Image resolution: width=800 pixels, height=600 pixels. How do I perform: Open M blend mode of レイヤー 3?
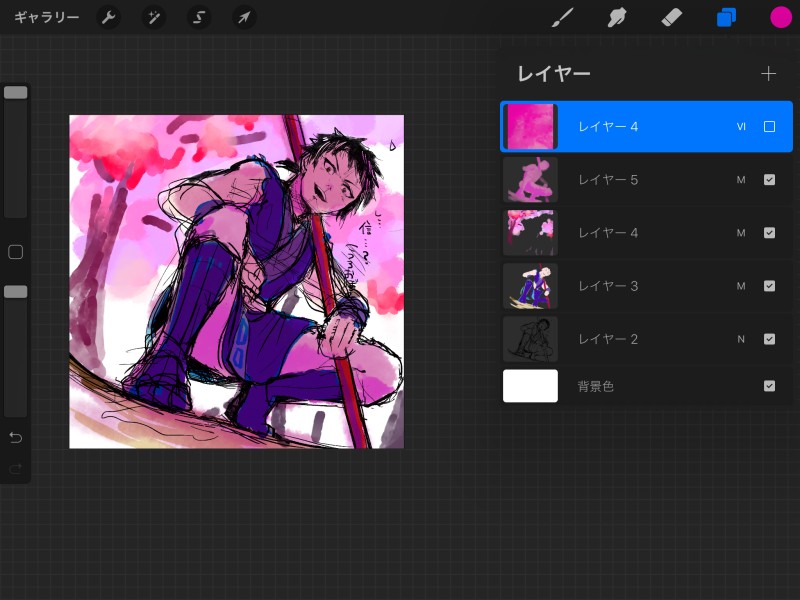point(741,286)
